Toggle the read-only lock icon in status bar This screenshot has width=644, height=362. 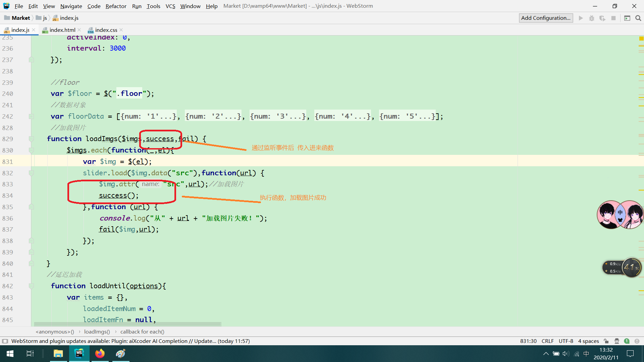606,341
